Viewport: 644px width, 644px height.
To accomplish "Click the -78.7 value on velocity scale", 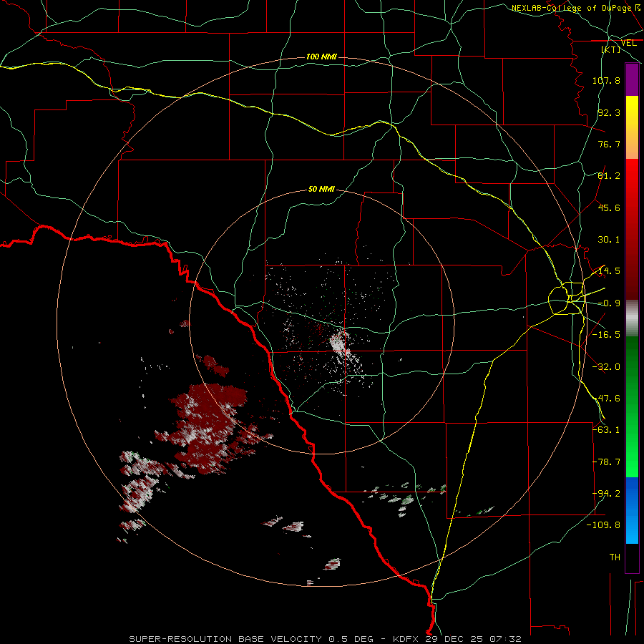I will 606,462.
